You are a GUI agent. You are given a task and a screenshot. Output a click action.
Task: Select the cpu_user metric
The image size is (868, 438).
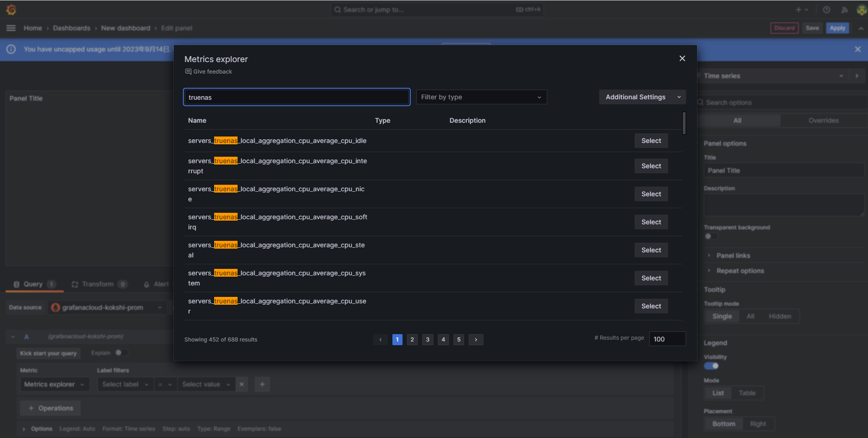[651, 306]
